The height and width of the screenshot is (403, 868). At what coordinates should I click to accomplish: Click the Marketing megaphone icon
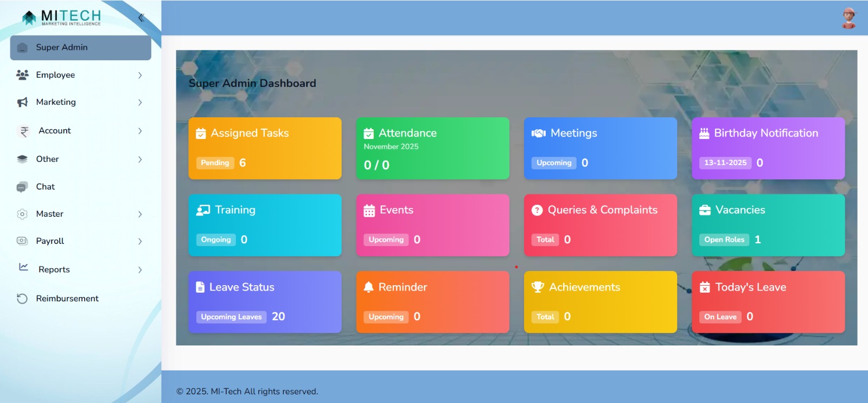pyautogui.click(x=22, y=102)
